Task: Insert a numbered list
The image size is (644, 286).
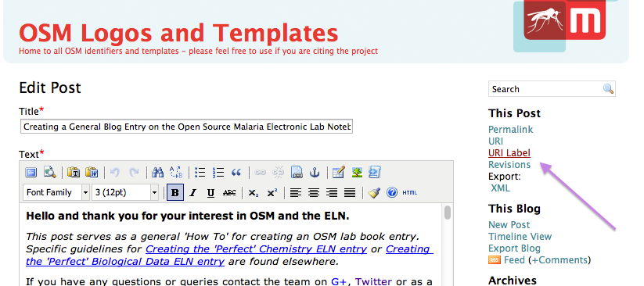Action: 218,173
